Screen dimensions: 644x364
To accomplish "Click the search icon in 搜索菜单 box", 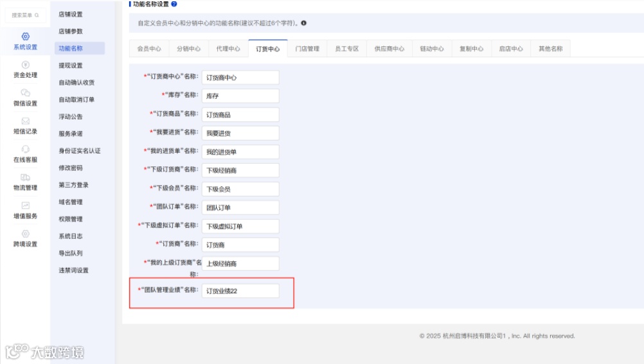I will (37, 15).
